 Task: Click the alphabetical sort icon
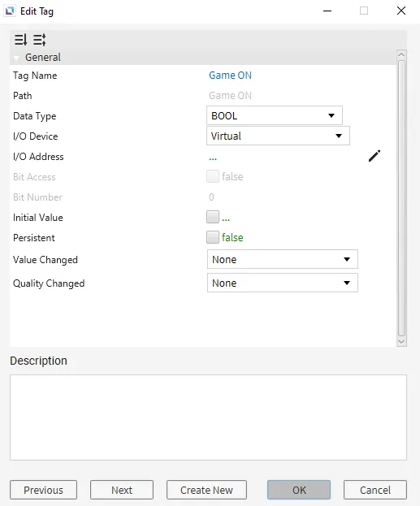point(39,40)
